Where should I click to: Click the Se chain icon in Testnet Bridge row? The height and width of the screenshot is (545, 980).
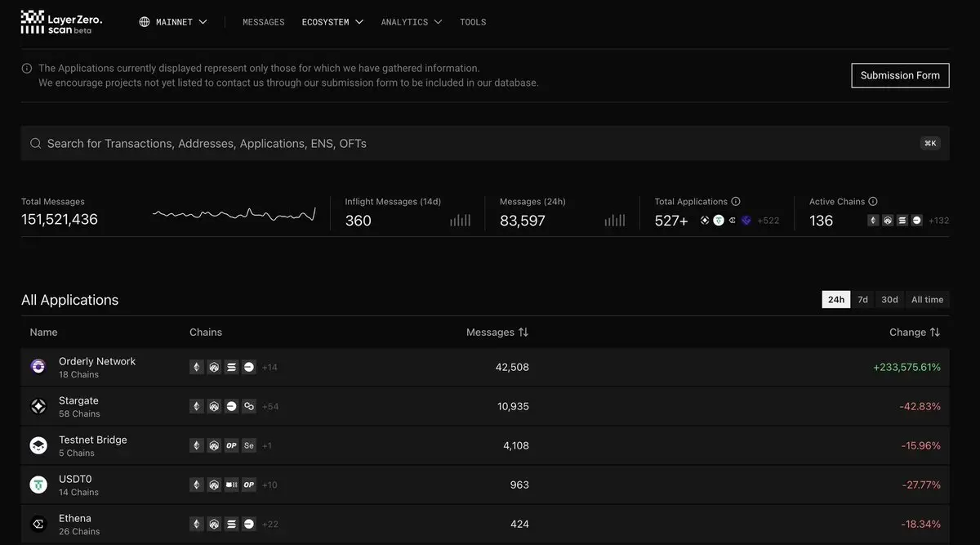click(x=249, y=445)
